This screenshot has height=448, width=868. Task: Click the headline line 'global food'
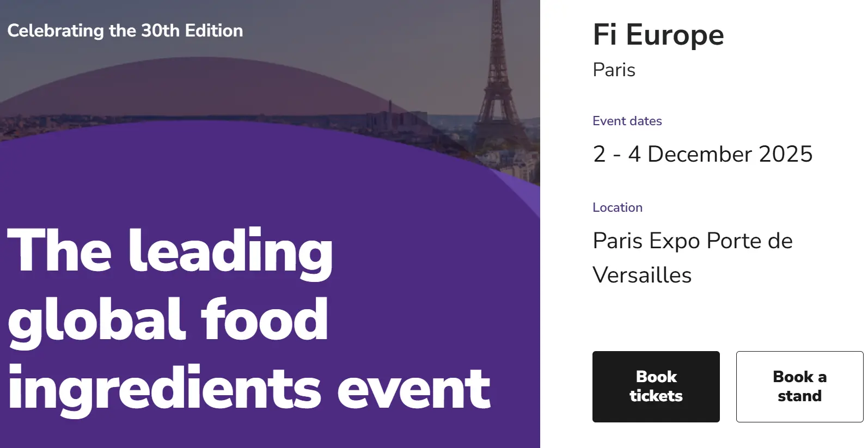(x=168, y=320)
